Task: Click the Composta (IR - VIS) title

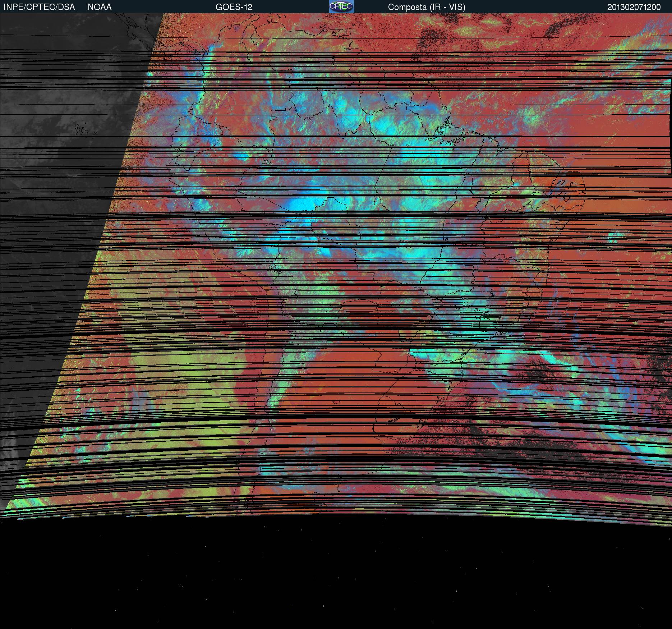Action: coord(427,7)
